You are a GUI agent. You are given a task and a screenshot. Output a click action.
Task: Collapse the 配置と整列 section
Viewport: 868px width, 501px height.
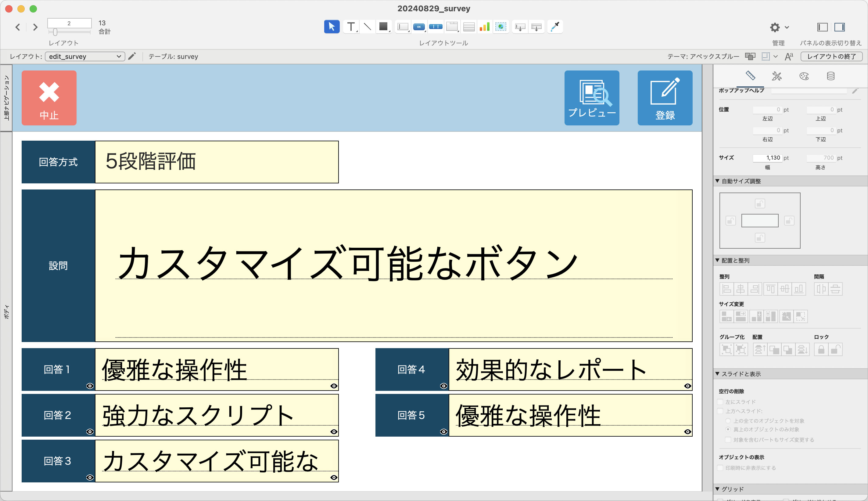tap(717, 261)
